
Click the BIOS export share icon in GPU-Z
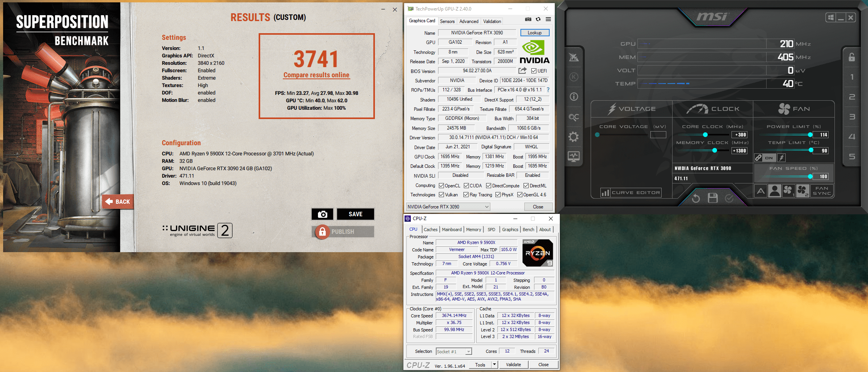(x=522, y=71)
